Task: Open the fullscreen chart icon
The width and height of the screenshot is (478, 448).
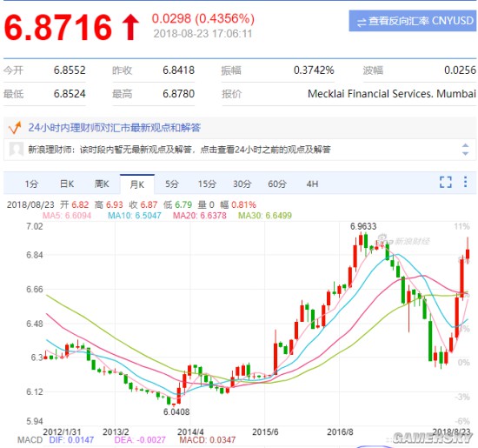Action: [x=445, y=182]
